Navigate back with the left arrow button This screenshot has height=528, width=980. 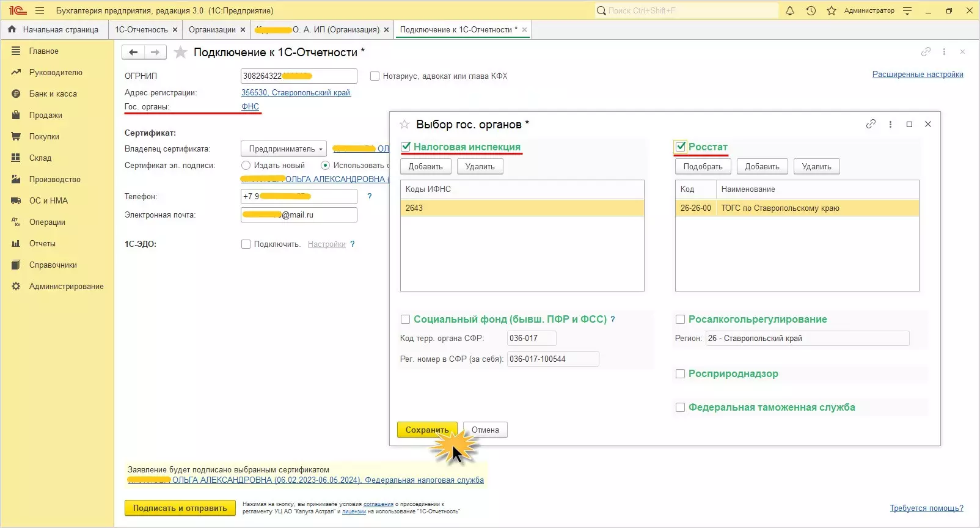pos(133,53)
